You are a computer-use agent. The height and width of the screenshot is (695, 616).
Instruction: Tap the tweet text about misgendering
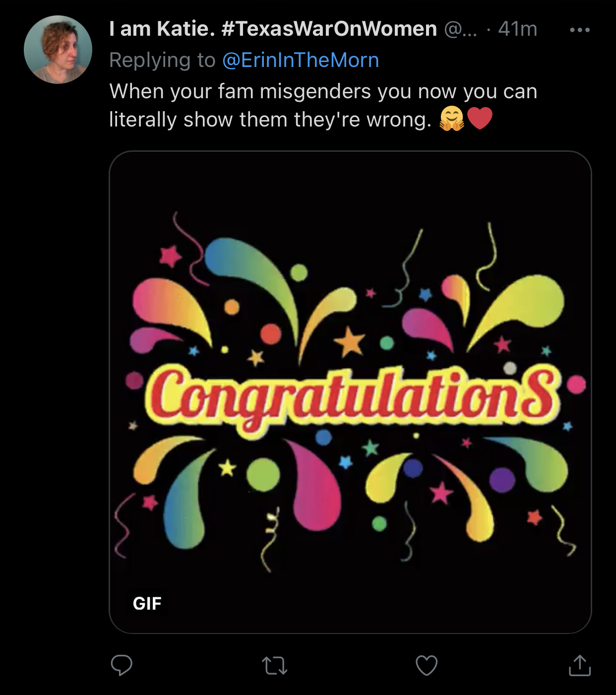tap(322, 92)
